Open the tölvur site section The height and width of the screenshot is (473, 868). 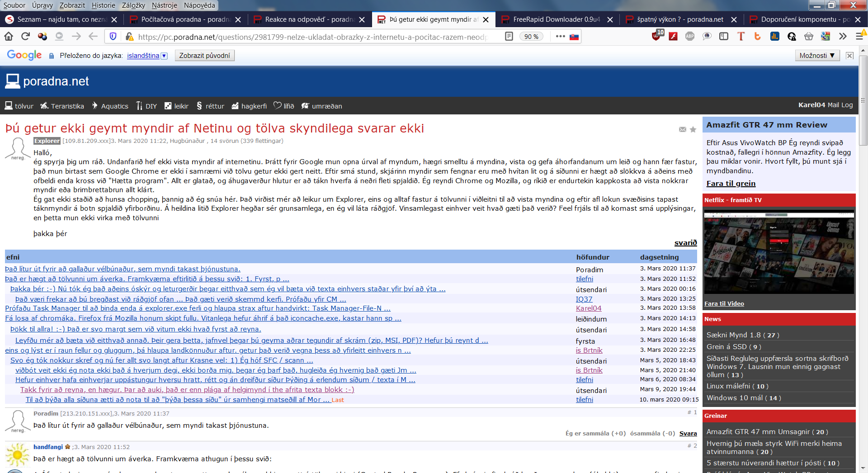click(x=19, y=106)
